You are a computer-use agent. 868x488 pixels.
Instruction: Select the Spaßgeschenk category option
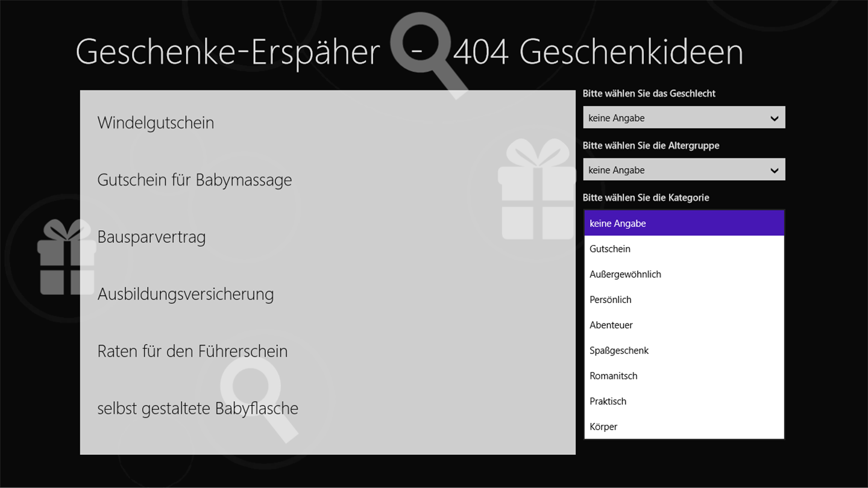click(x=684, y=350)
